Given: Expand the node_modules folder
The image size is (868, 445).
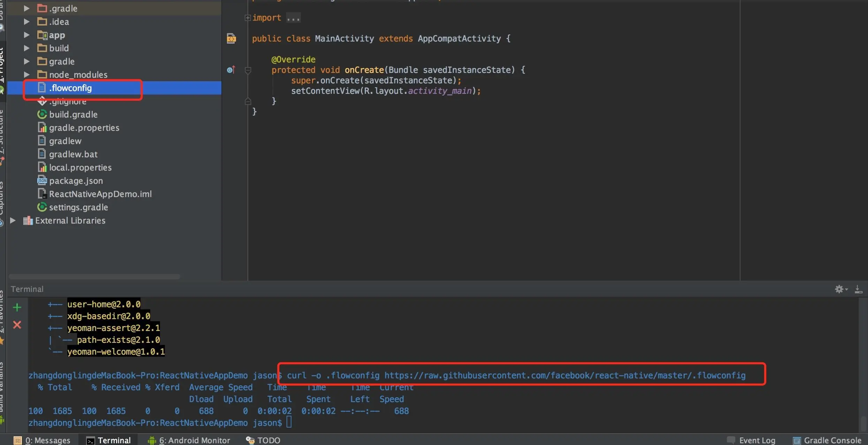Looking at the screenshot, I should coord(26,75).
